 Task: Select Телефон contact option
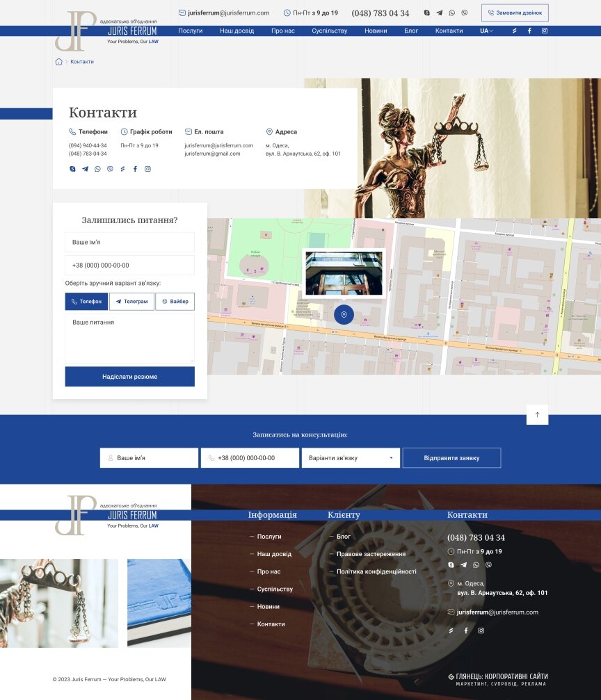click(86, 301)
